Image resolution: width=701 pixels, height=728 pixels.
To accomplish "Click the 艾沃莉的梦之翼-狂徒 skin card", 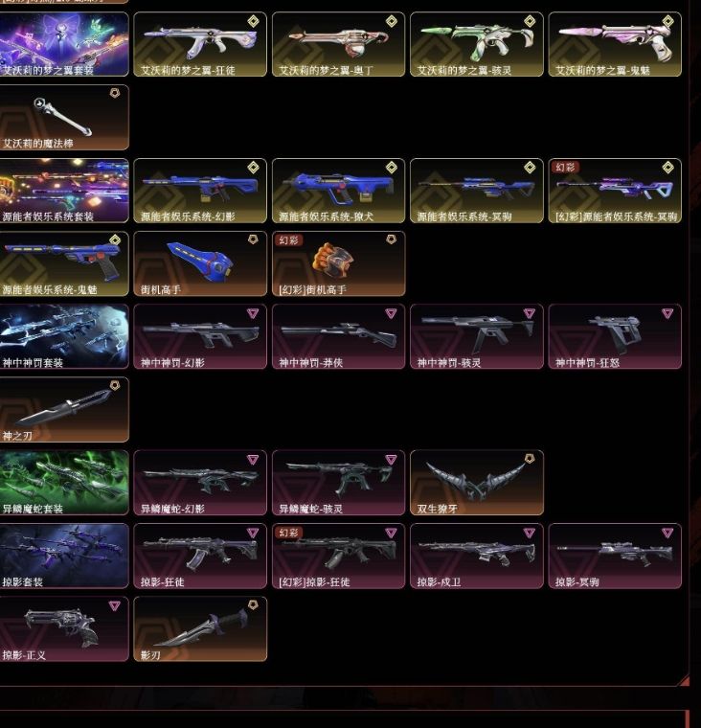I will pyautogui.click(x=200, y=44).
